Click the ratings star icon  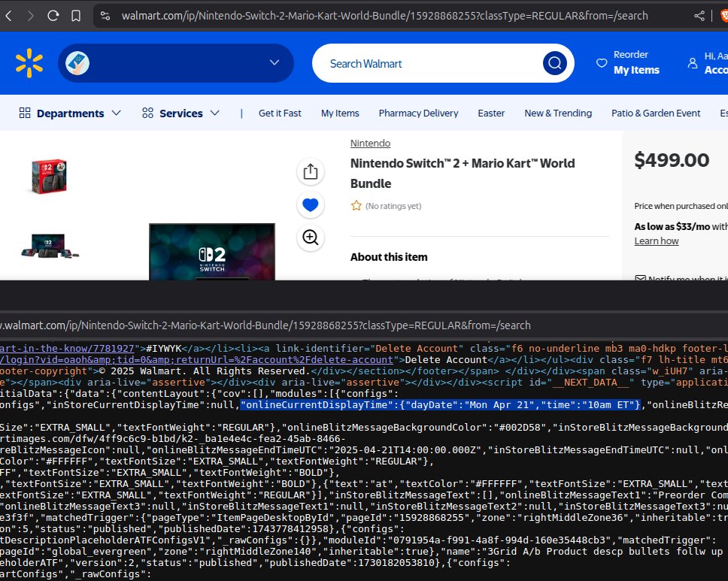356,206
